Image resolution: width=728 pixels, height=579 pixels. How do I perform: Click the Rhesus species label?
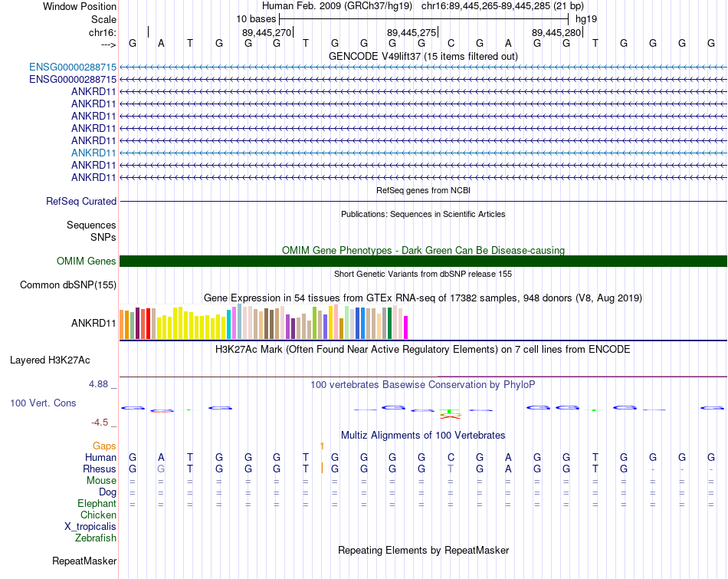[100, 469]
